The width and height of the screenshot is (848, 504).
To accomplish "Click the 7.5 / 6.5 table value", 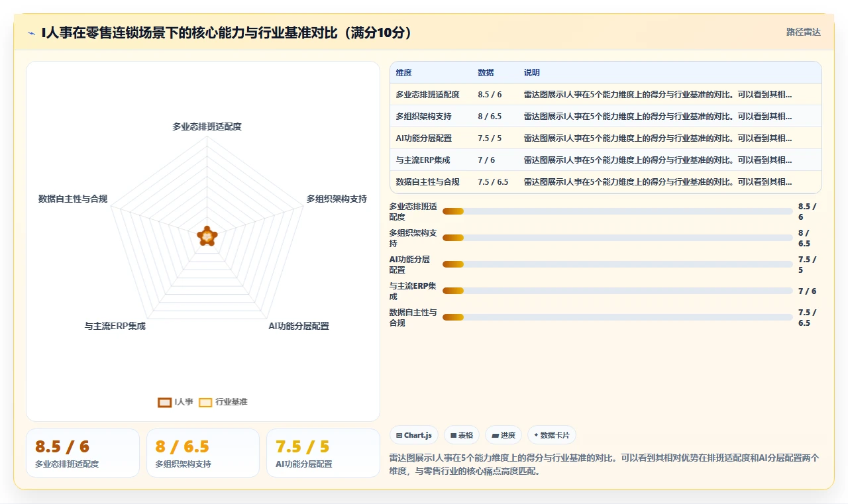I will tap(493, 182).
